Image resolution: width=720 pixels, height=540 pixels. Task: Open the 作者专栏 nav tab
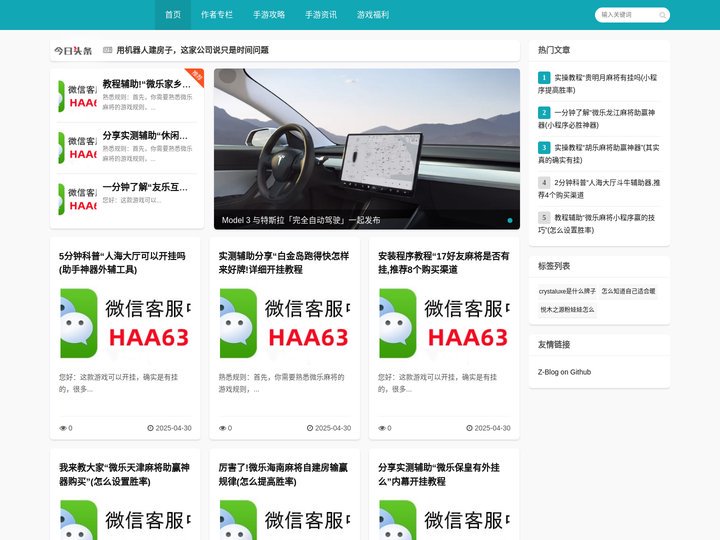pos(217,15)
